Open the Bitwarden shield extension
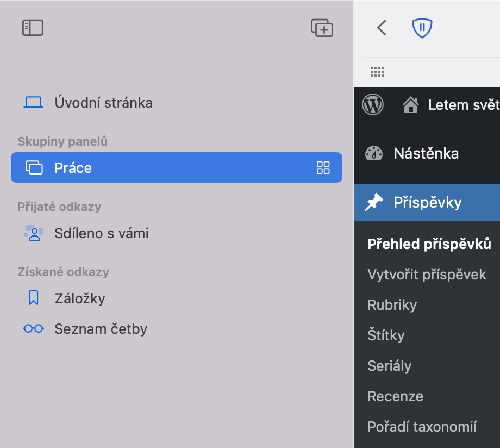 tap(422, 28)
